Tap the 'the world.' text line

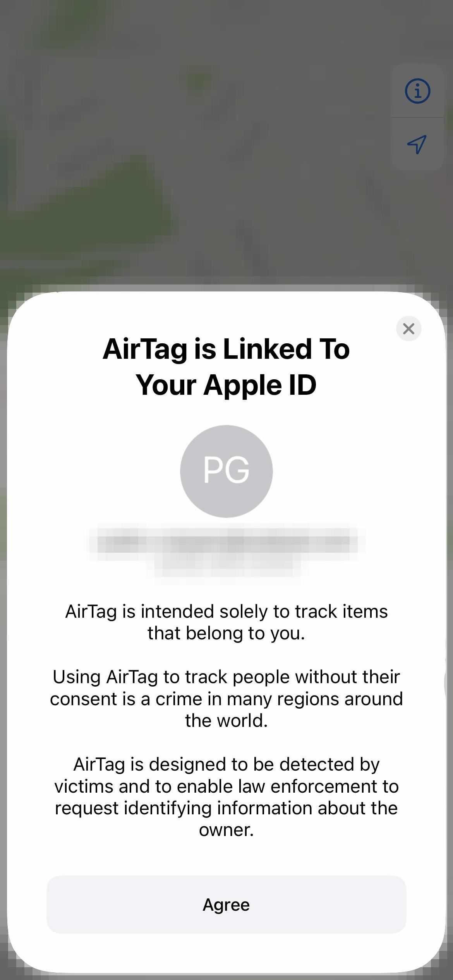click(x=226, y=721)
